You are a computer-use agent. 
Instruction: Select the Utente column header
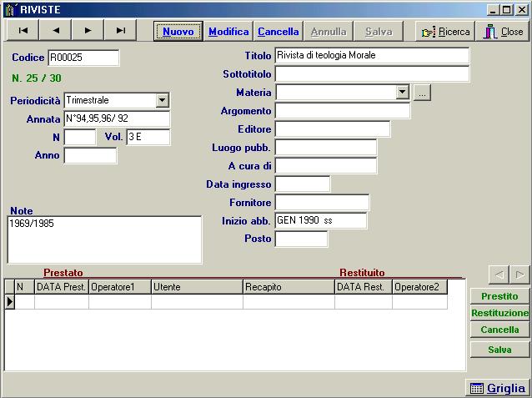coord(197,287)
